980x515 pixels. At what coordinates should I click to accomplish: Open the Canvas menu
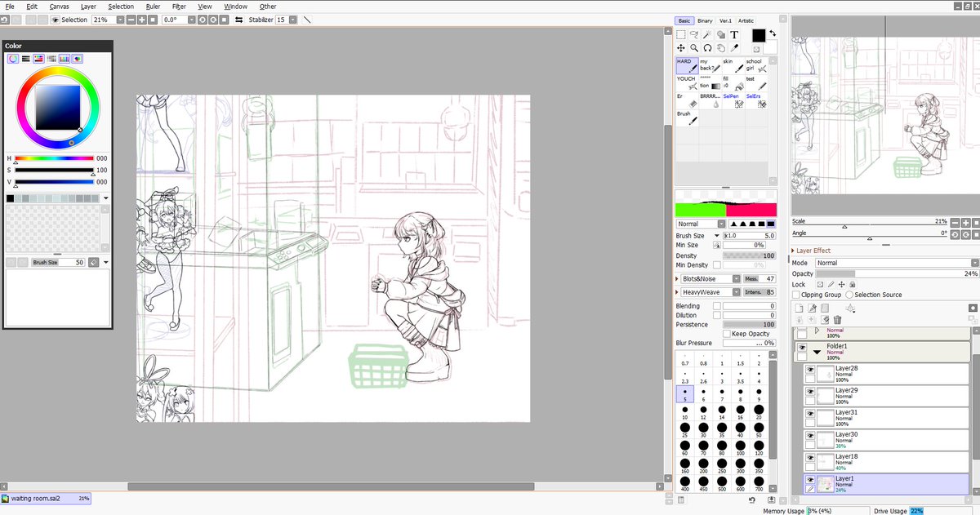[x=59, y=7]
